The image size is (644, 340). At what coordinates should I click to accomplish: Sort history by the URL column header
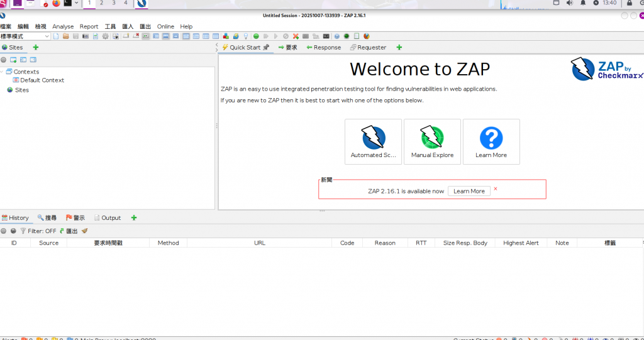pyautogui.click(x=259, y=243)
